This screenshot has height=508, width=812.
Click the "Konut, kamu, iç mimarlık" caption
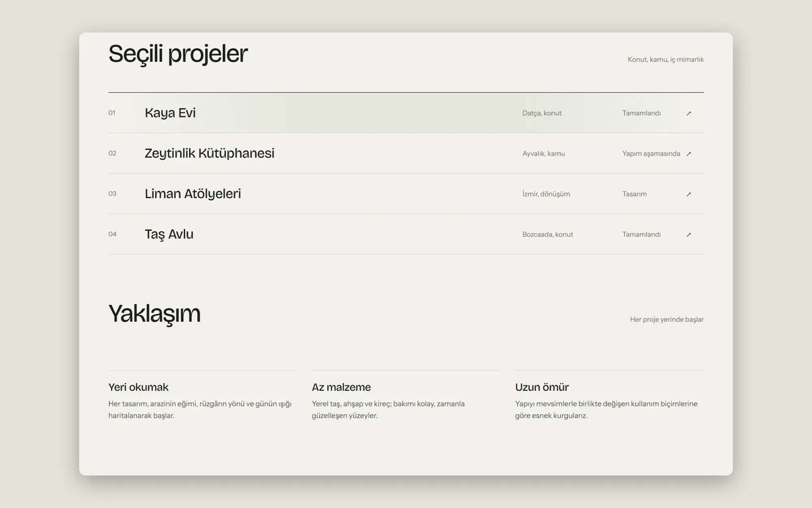(666, 59)
